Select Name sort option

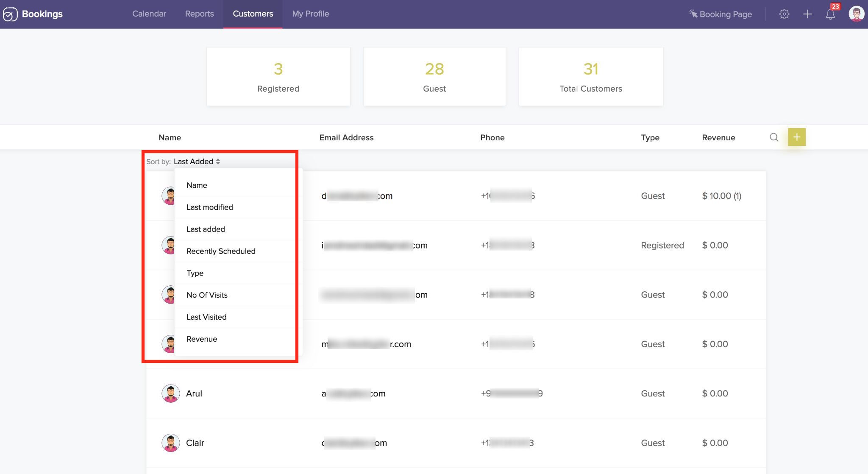click(197, 185)
